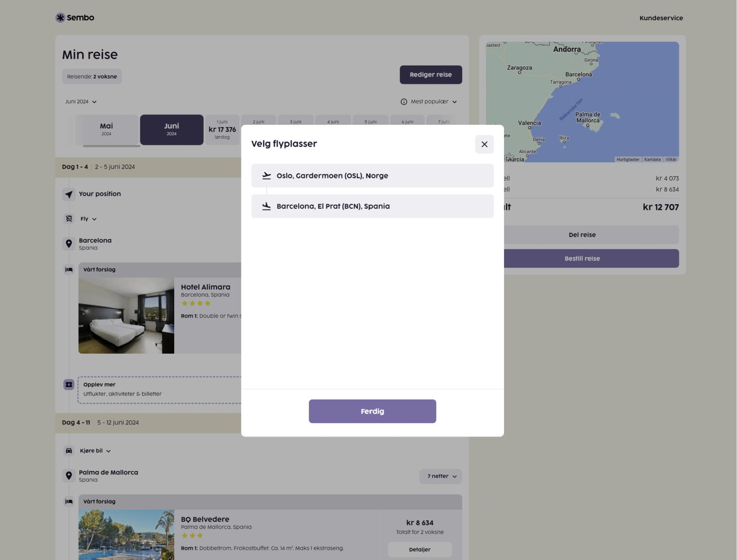Click Detaljer button for BQ Belvedere
Screen dimensions: 737x560
[420, 549]
